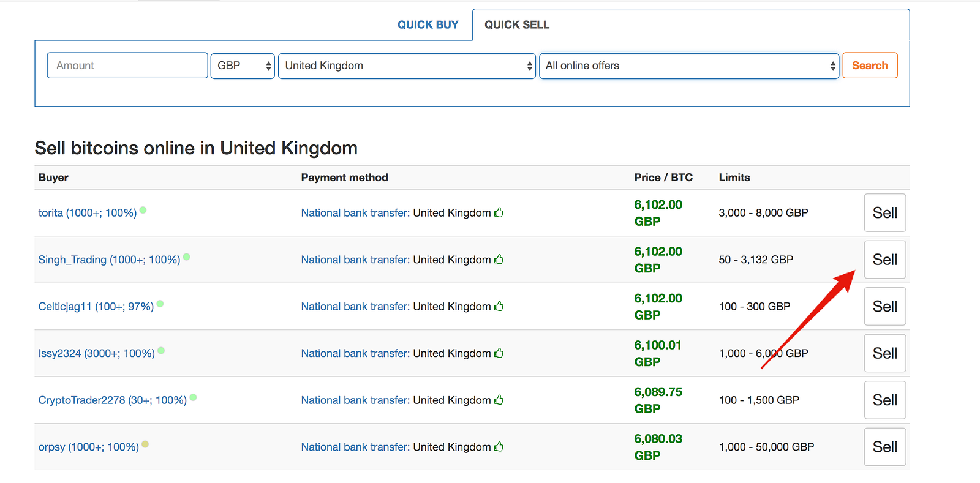Open torita's buyer profile link
980x483 pixels.
tap(87, 213)
